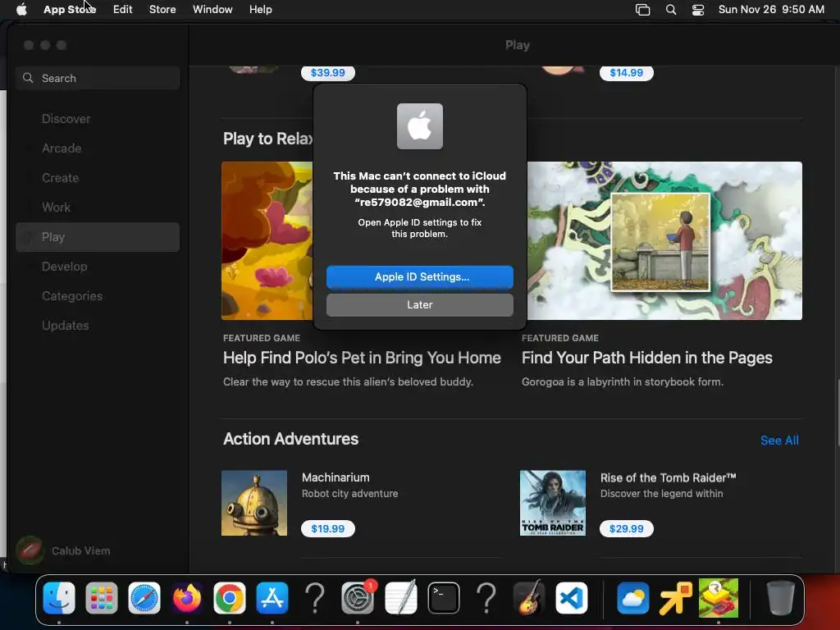
Task: Select Updates in the sidebar
Action: 98,325
